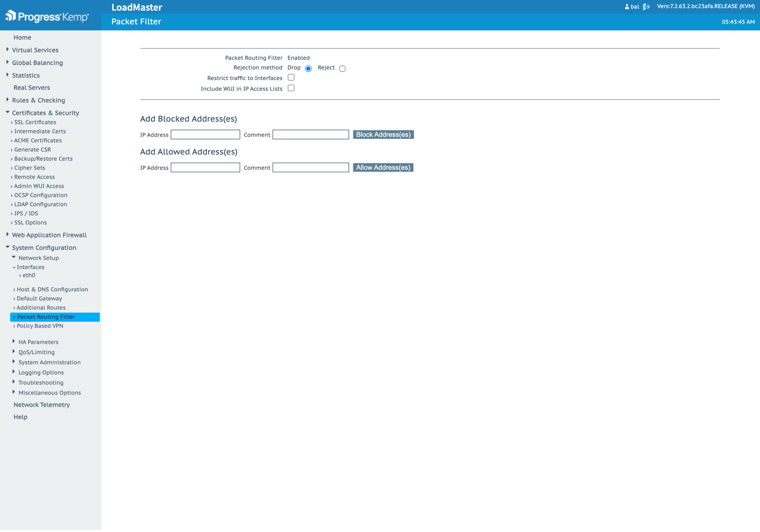The height and width of the screenshot is (532, 760).
Task: Open Real Servers in sidebar
Action: [32, 88]
